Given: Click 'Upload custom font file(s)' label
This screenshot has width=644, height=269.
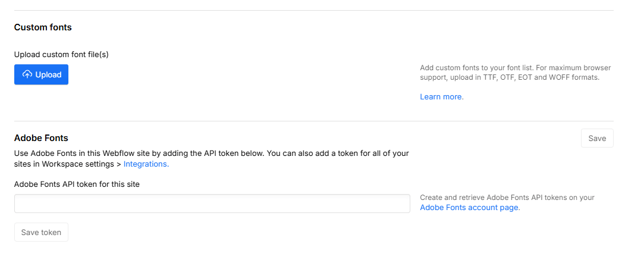Looking at the screenshot, I should (61, 54).
